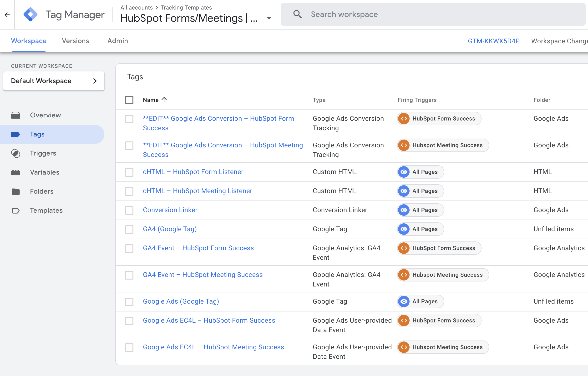This screenshot has width=588, height=376.
Task: Click eye icon in GA4 (Google Tag) row
Action: click(404, 229)
